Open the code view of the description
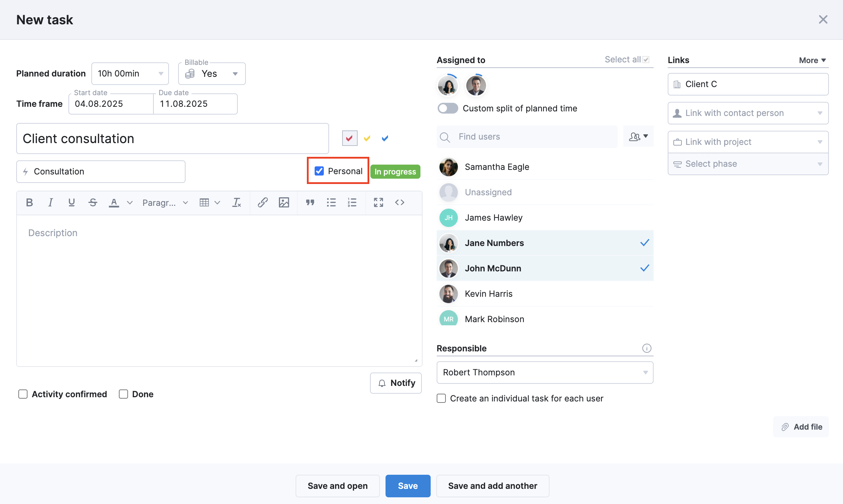Screen dimensions: 843x504 [400, 202]
